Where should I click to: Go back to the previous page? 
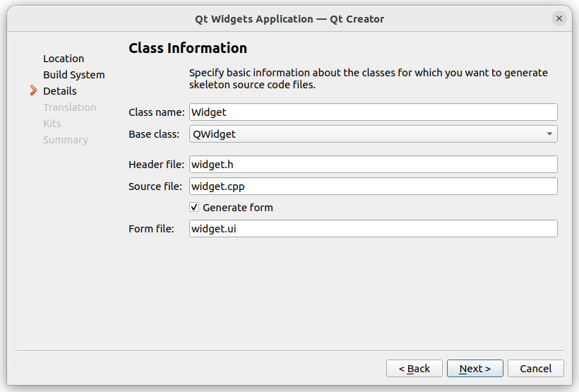coord(414,369)
